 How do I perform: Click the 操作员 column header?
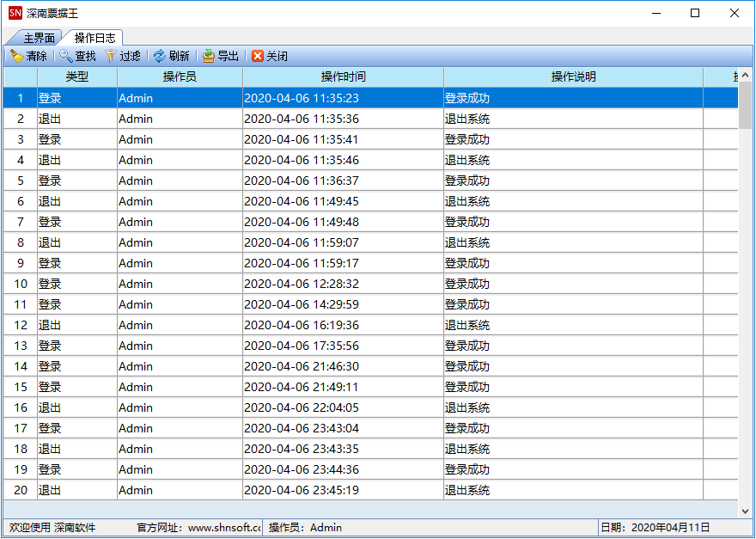pyautogui.click(x=180, y=77)
